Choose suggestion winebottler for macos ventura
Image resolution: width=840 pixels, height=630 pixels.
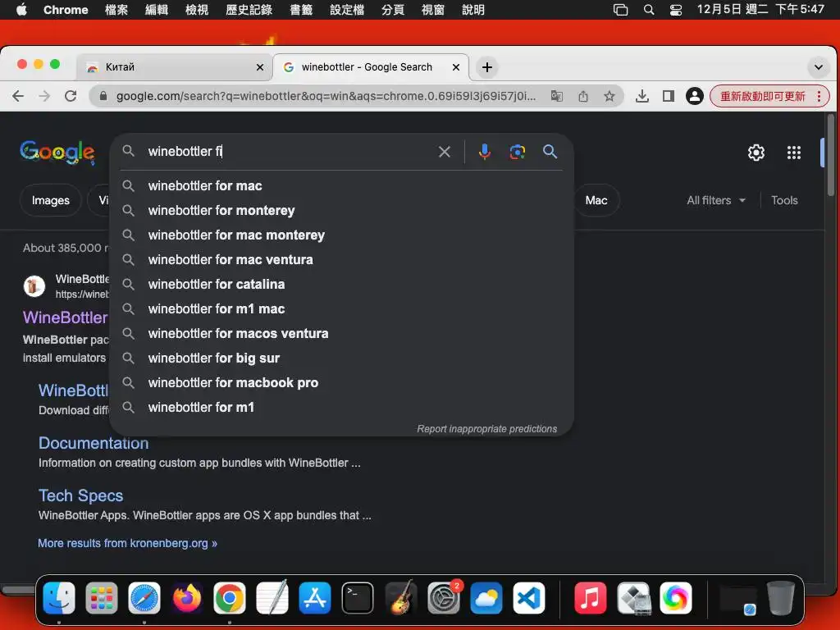tap(341, 334)
